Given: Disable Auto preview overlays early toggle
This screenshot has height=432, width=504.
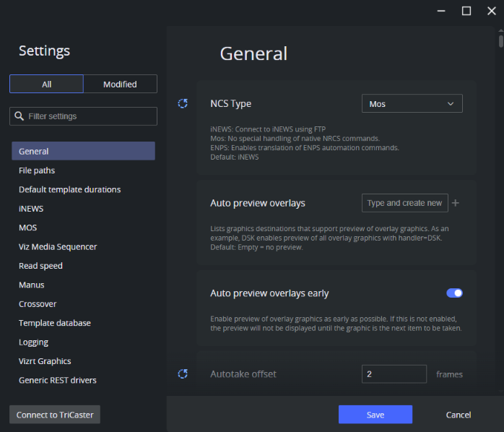Looking at the screenshot, I should click(x=454, y=293).
